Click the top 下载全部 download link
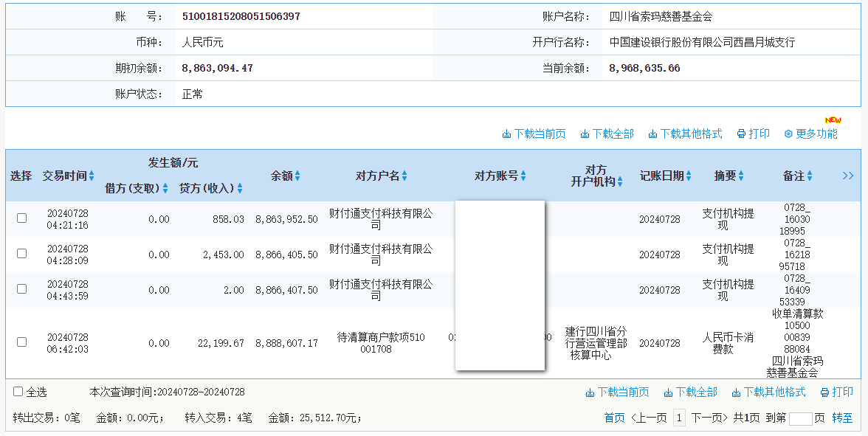This screenshot has width=868, height=436. click(607, 134)
